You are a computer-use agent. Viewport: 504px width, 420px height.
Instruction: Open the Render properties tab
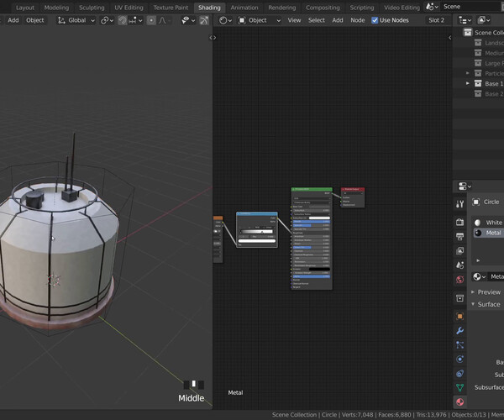click(460, 222)
